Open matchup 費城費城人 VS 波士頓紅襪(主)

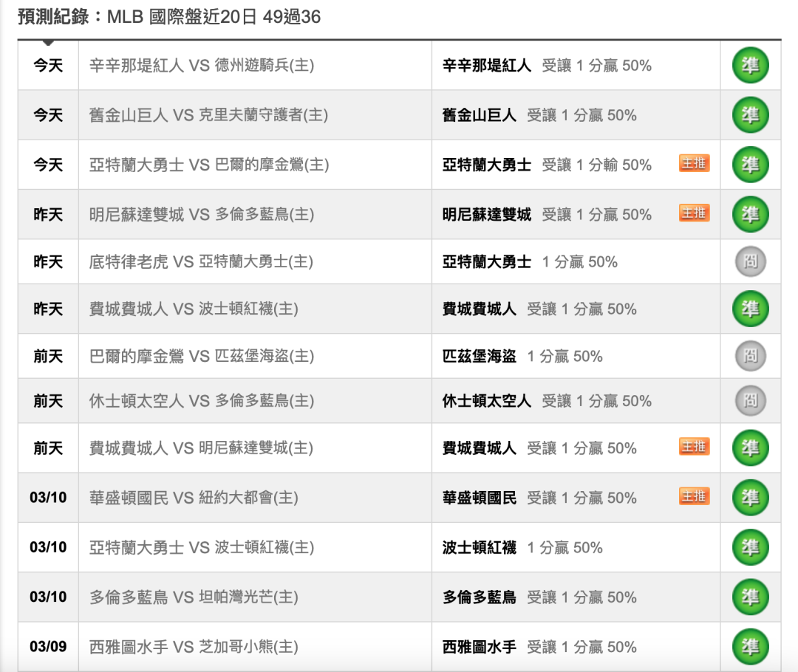click(194, 309)
